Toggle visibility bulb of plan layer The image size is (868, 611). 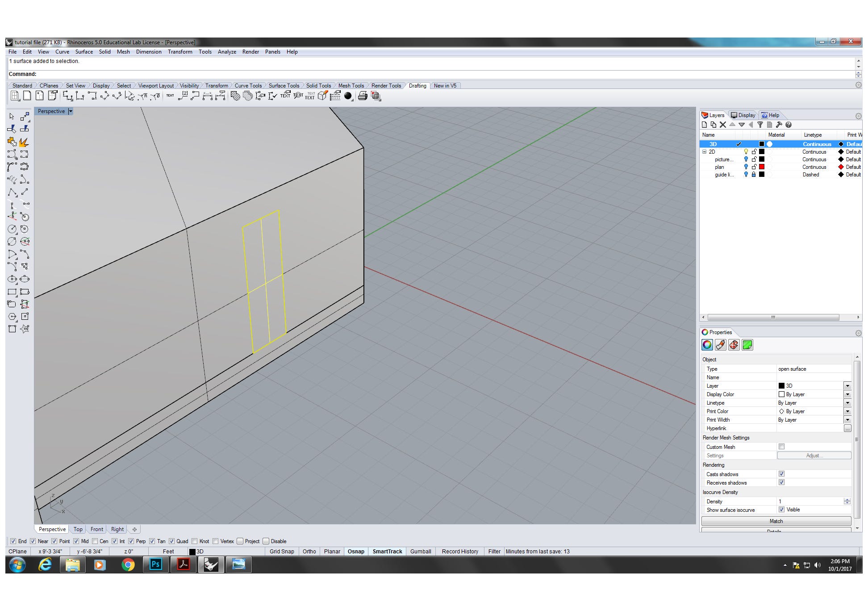click(746, 167)
